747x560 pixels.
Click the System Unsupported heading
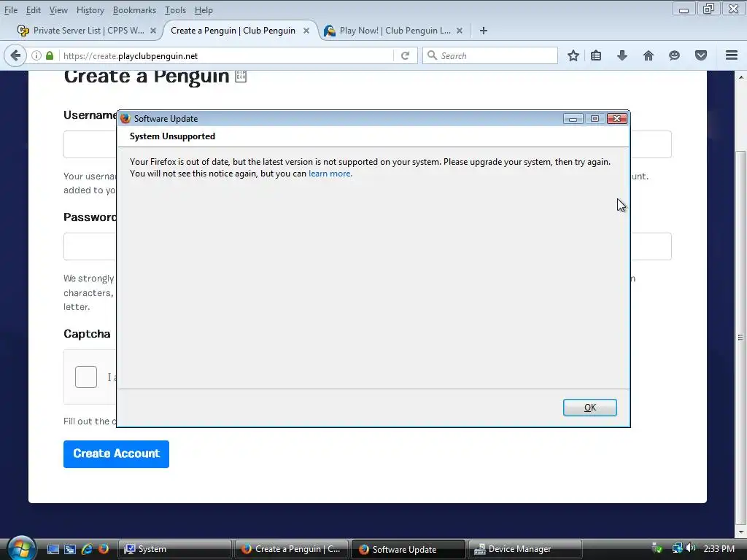pos(172,136)
